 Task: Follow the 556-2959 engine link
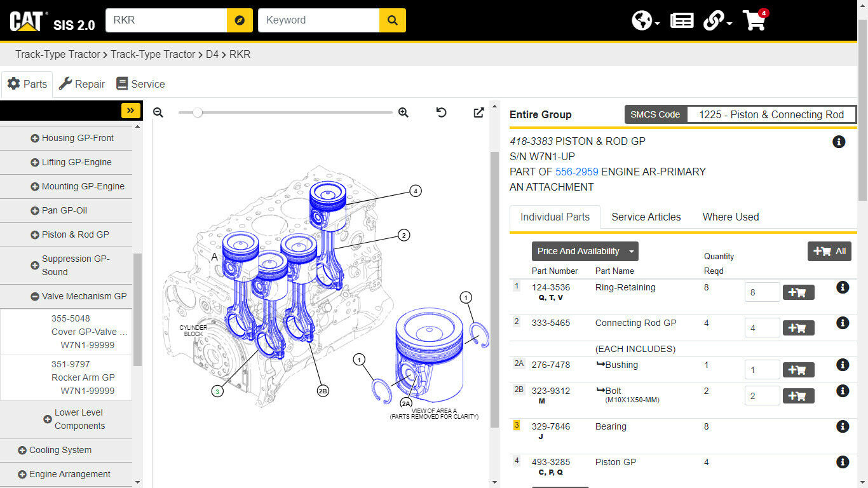click(x=576, y=172)
